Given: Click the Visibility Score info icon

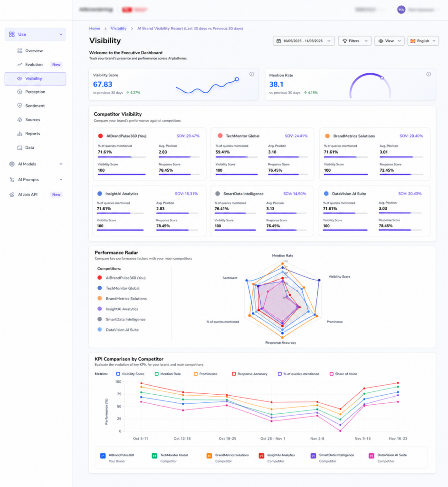Looking at the screenshot, I should [252, 74].
